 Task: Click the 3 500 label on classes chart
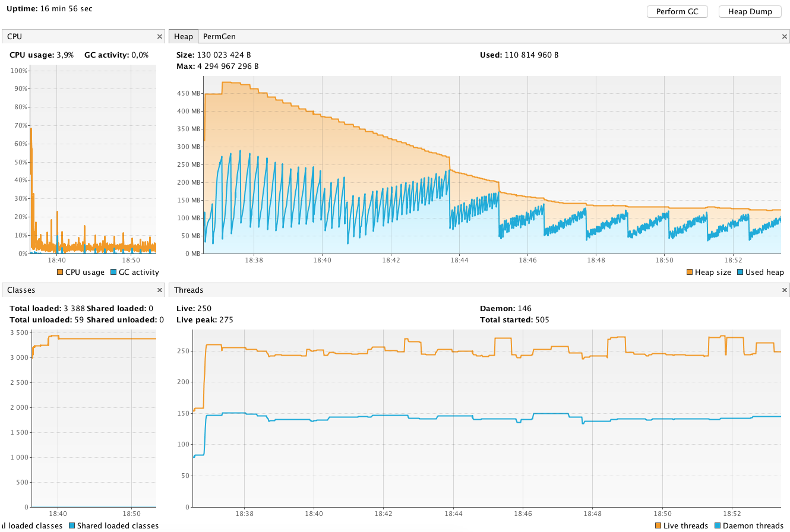click(x=18, y=332)
